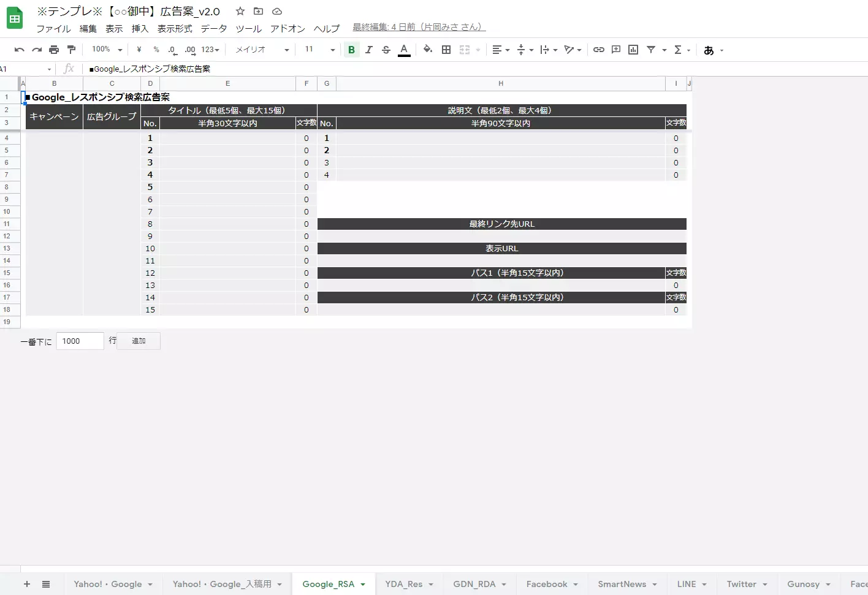Expand the Merge cells options arrow
The image size is (868, 595).
click(478, 50)
